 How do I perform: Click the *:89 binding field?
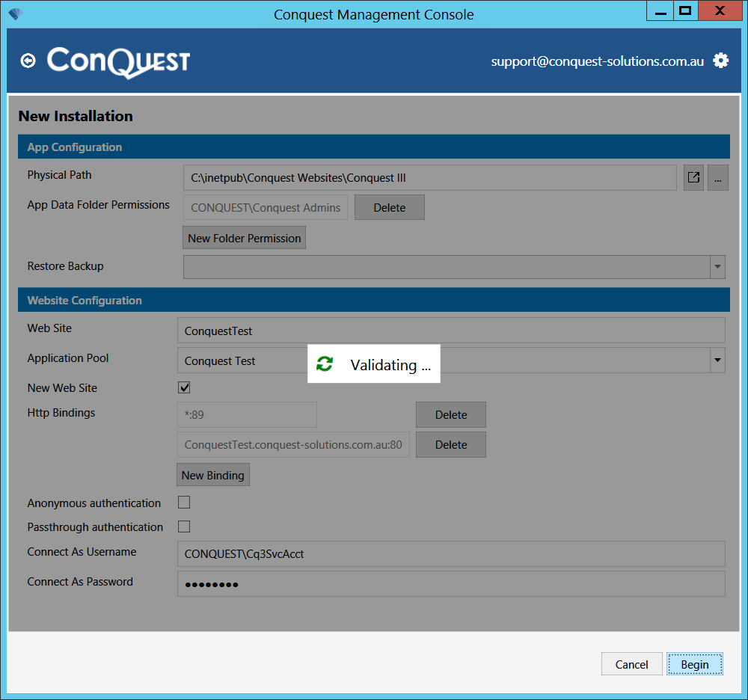tap(247, 415)
